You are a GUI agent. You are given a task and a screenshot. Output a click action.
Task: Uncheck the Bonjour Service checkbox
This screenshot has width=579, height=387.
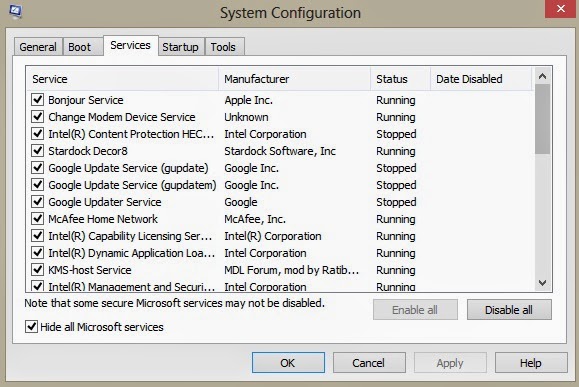[37, 99]
